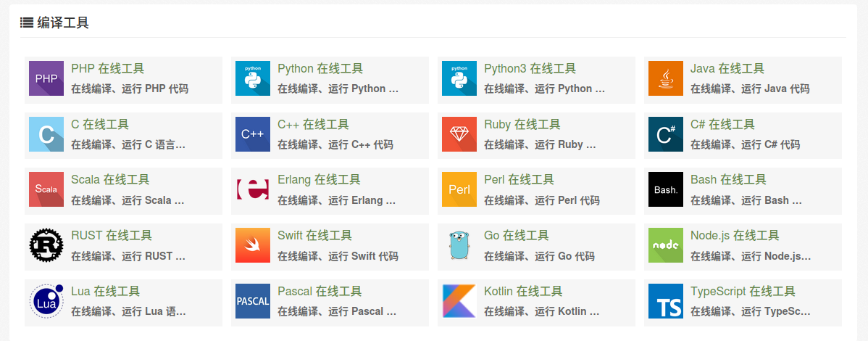Open the Python 在线工具 link
Screen dimensions: 868x341
pyautogui.click(x=320, y=69)
